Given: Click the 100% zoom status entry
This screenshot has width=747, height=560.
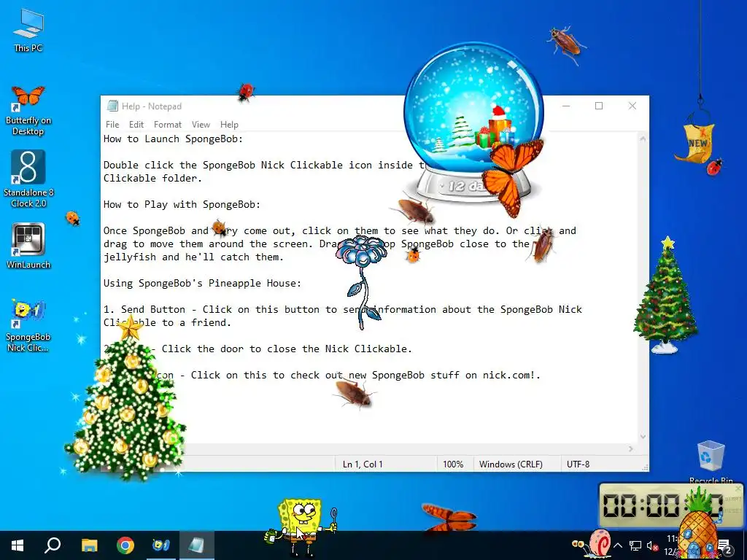Looking at the screenshot, I should coord(453,464).
